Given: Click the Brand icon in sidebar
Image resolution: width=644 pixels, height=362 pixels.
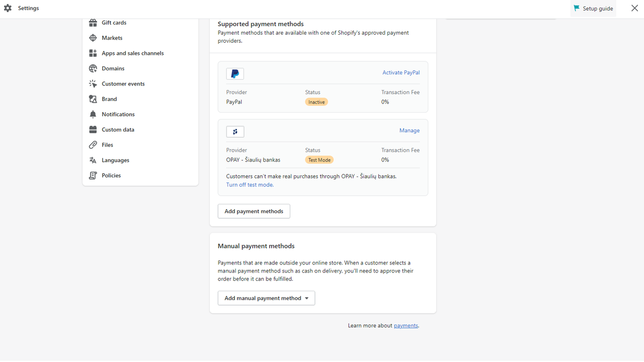Looking at the screenshot, I should [x=93, y=99].
